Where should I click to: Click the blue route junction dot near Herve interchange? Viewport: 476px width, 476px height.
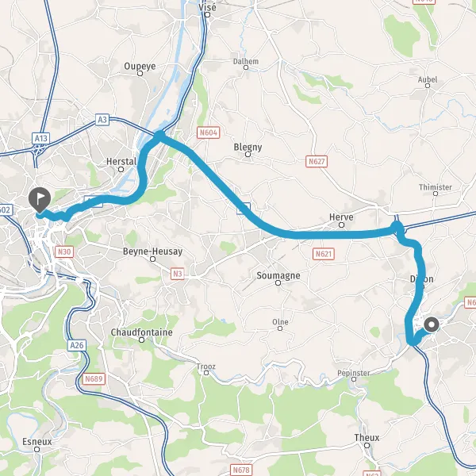coord(397,227)
